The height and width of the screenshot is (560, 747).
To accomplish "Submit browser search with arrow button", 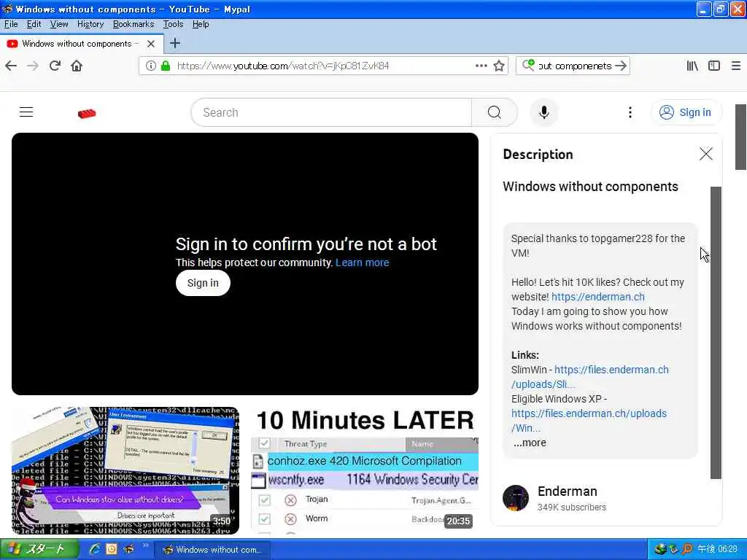I will (620, 66).
